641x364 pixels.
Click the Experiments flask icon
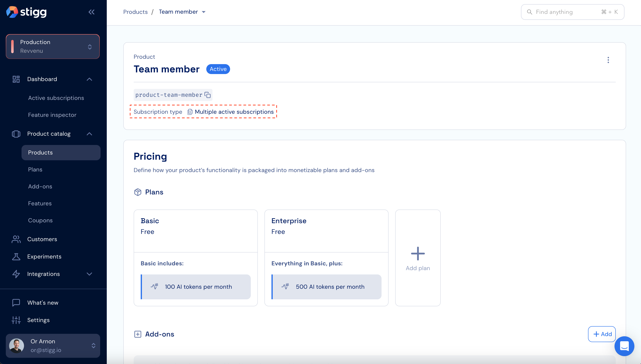pos(16,257)
